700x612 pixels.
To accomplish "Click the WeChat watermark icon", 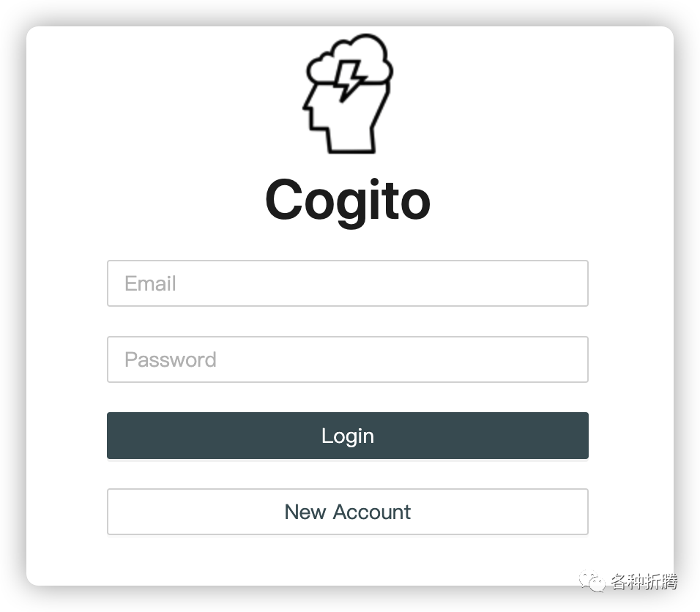I will click(592, 581).
